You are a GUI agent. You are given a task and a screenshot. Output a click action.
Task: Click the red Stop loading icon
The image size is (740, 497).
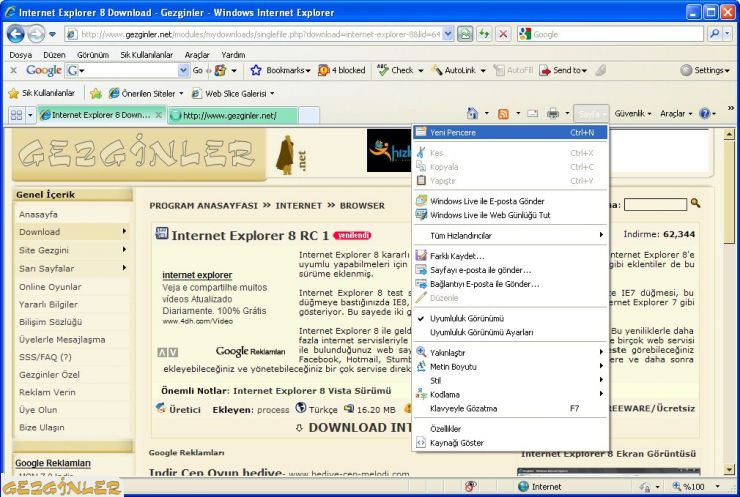pos(503,34)
